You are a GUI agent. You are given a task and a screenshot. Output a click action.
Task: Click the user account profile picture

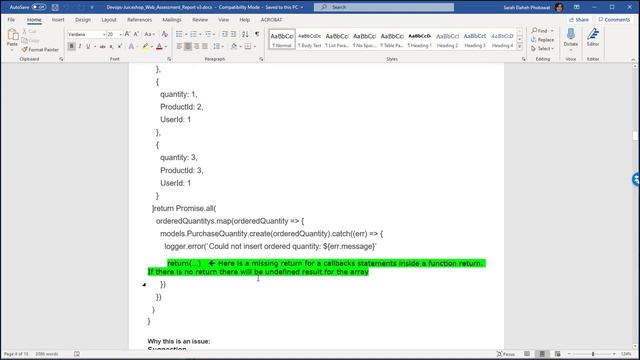tap(559, 7)
